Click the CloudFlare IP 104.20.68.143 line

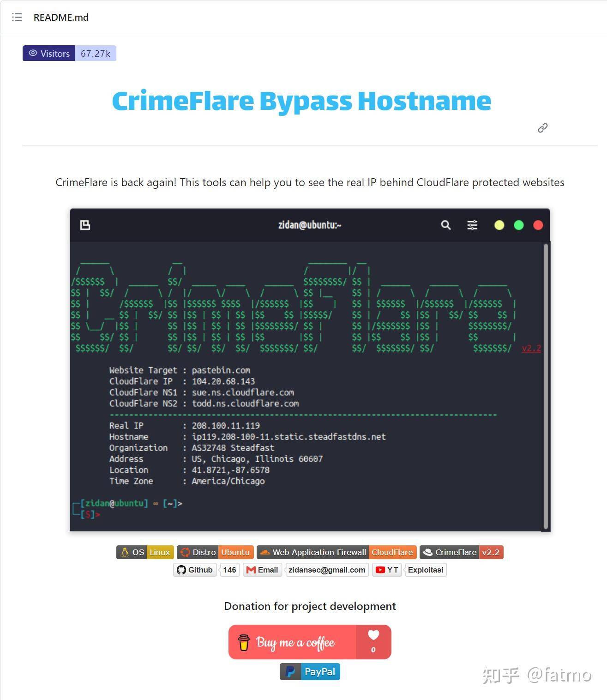(x=182, y=381)
